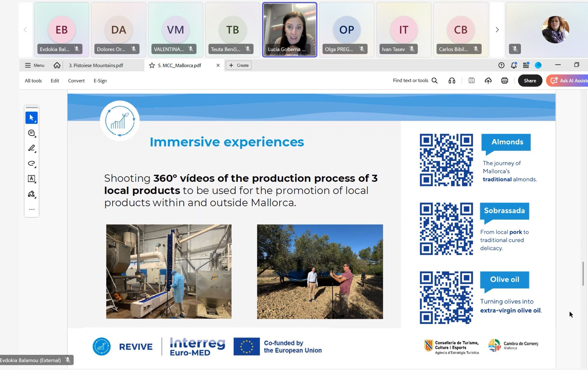Viewport: 588px width, 370px height.
Task: Click the print icon
Action: [504, 81]
